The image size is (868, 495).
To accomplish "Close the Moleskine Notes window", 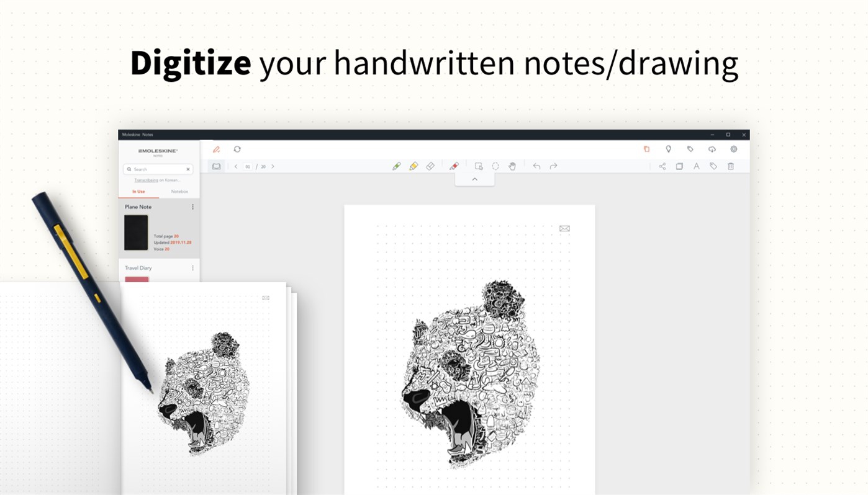I will (744, 135).
